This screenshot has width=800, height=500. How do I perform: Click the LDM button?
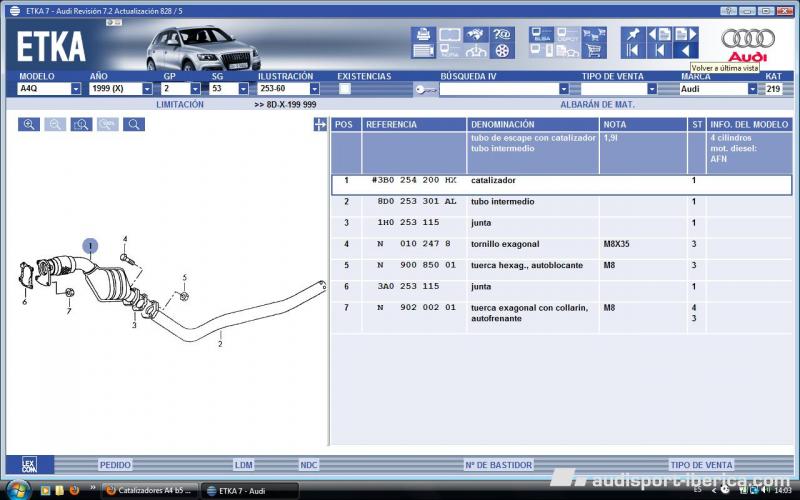243,465
